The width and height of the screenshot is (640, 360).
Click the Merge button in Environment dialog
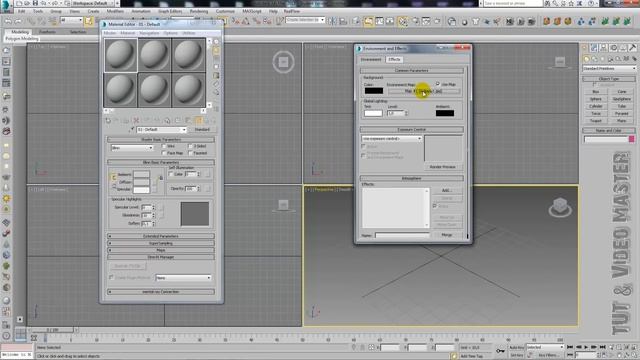(x=447, y=235)
